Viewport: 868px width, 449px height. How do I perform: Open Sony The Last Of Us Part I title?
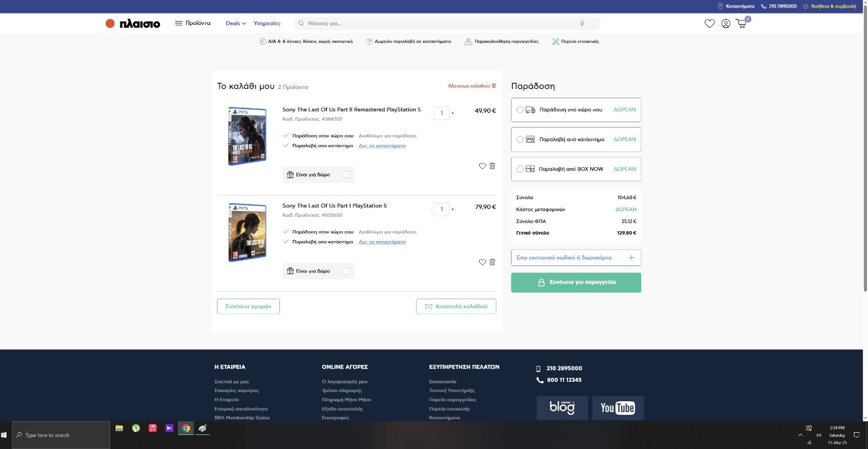(335, 206)
